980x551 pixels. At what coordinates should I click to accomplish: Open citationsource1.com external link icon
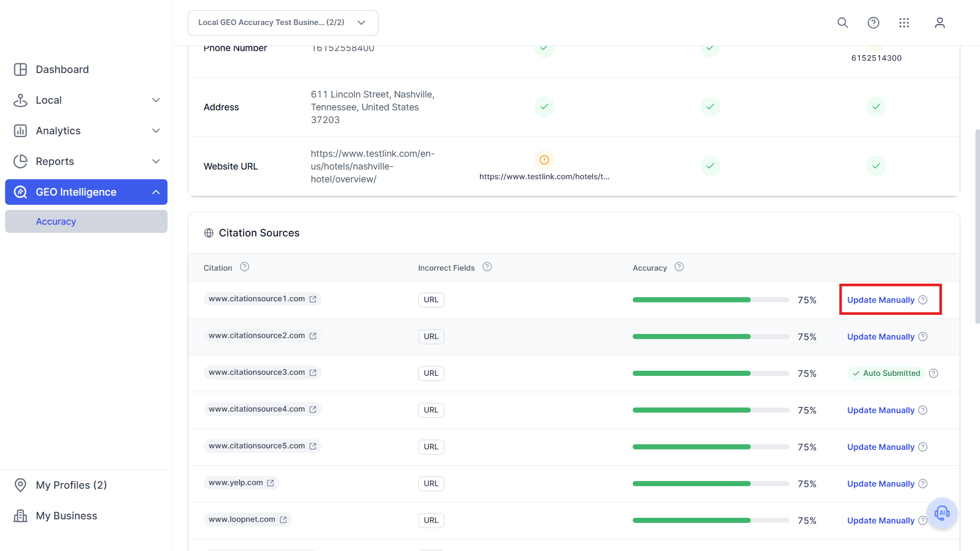click(x=313, y=299)
